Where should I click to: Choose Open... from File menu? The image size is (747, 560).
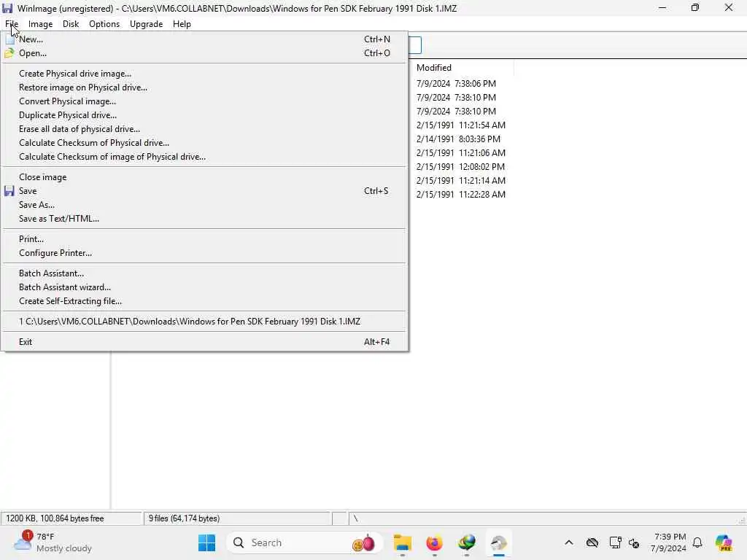pos(205,53)
